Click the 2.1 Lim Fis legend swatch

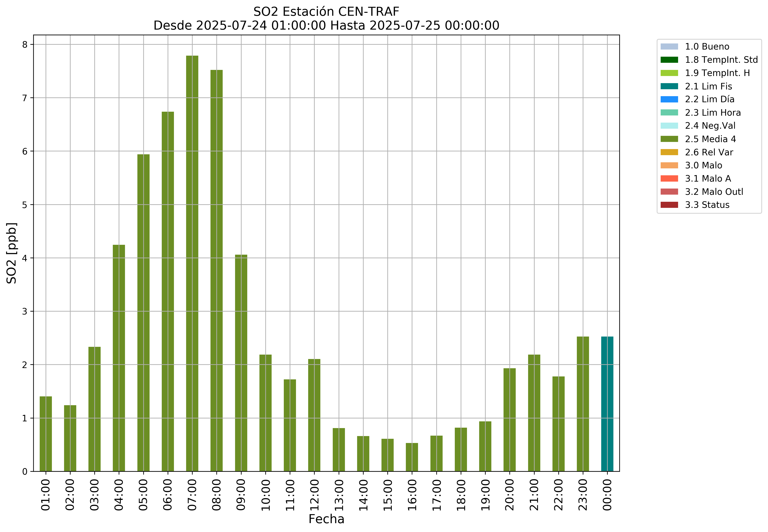coord(669,86)
